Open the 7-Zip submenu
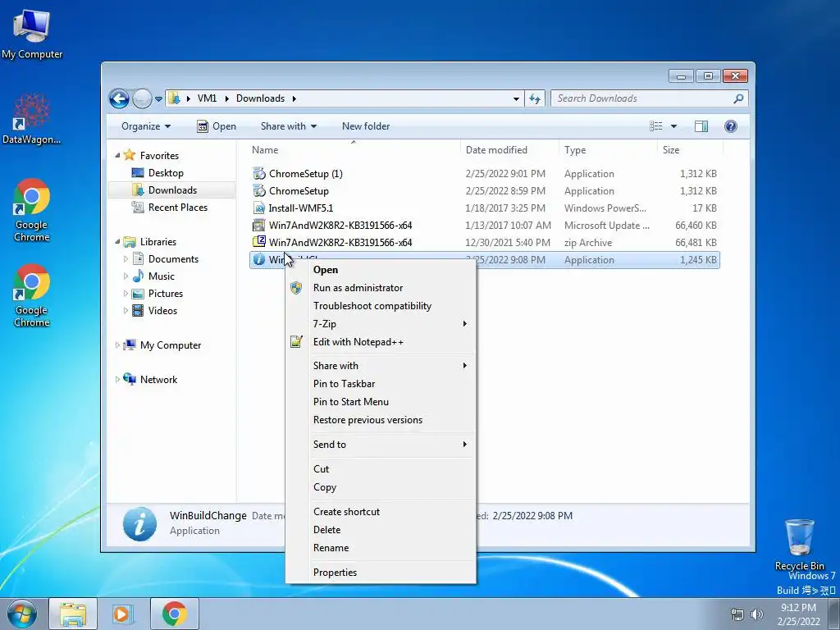This screenshot has width=840, height=630. click(x=381, y=323)
